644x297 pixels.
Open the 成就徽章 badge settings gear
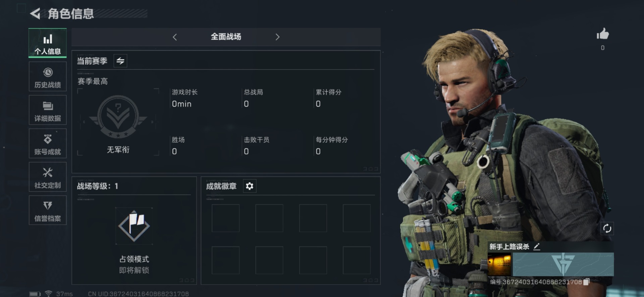tap(250, 186)
